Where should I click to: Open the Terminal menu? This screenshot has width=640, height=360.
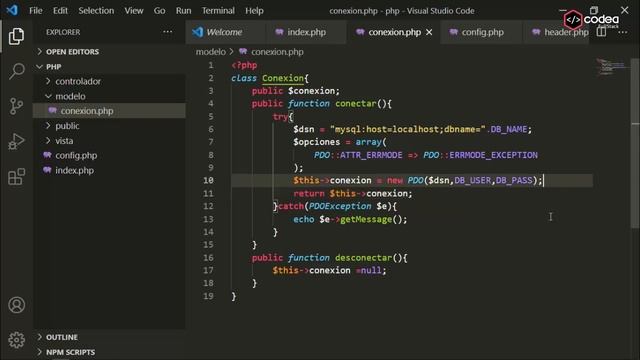218,10
